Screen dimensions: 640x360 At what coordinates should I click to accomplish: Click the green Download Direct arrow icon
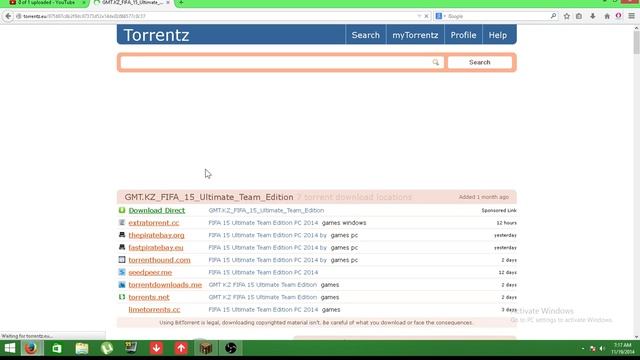pyautogui.click(x=122, y=210)
